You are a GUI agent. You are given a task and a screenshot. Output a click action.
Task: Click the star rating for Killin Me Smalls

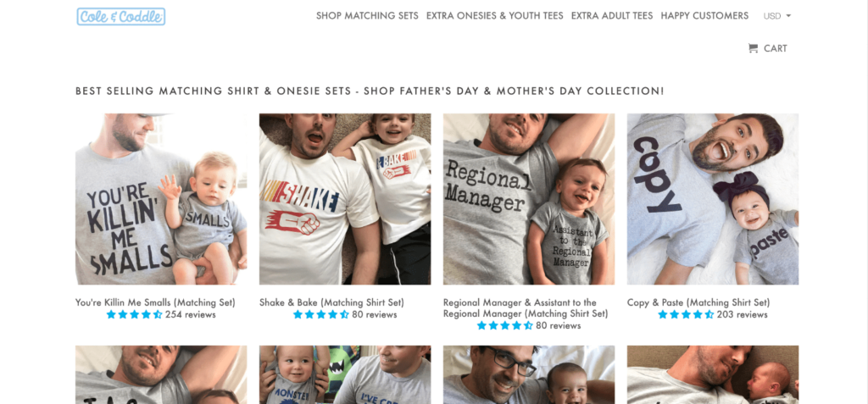pyautogui.click(x=134, y=314)
